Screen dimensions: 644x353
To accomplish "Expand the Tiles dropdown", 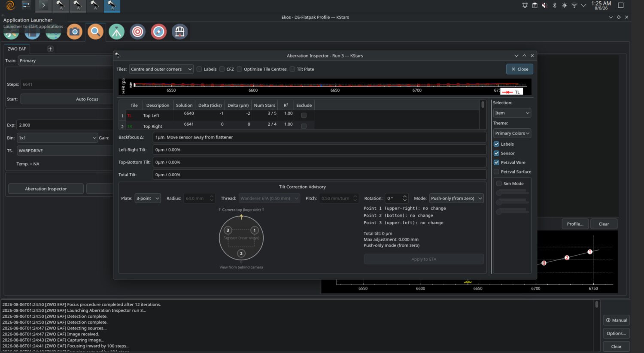I will (x=161, y=69).
